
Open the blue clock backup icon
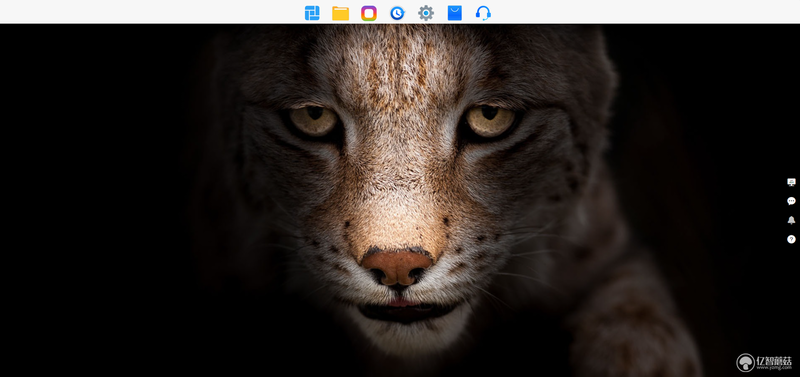point(397,13)
